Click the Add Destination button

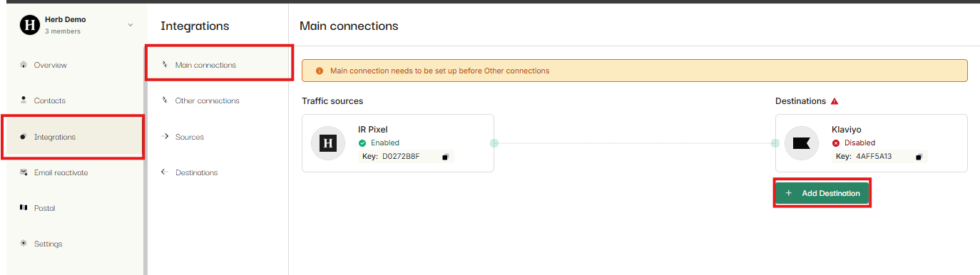[822, 193]
